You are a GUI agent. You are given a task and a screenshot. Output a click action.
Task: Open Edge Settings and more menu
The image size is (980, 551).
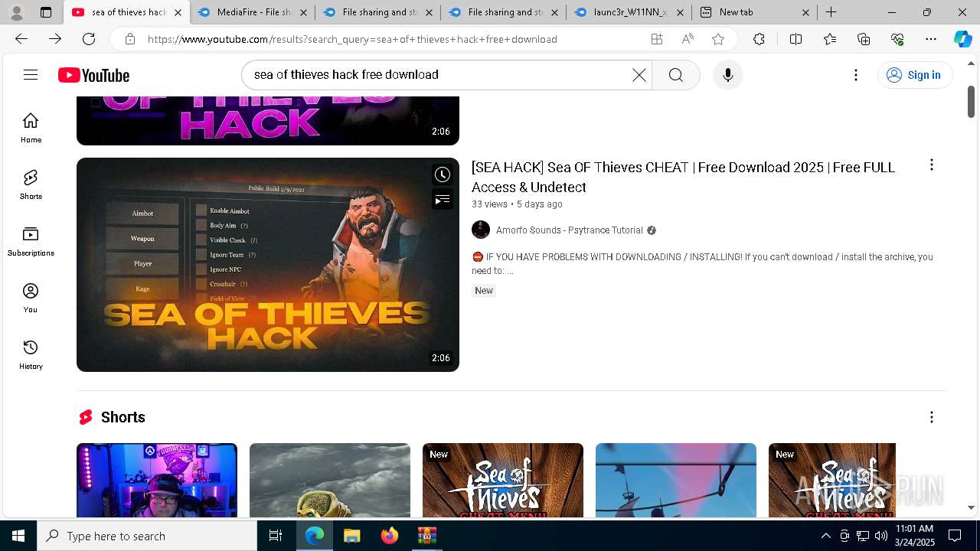(x=931, y=39)
